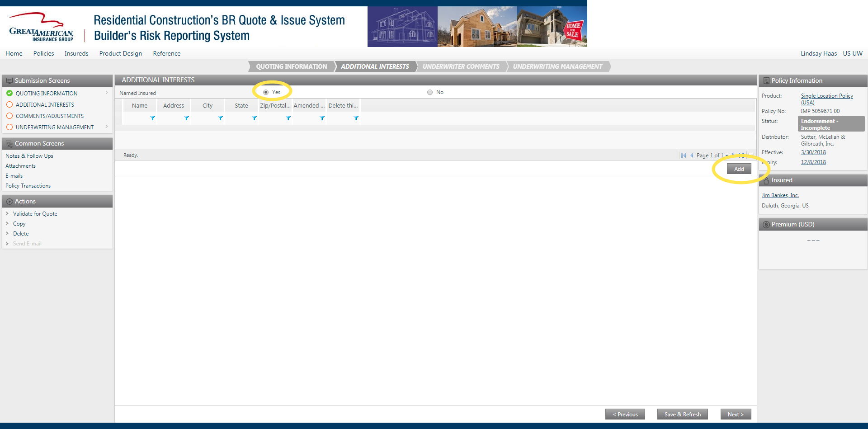Open the State column filter icon
868x429 pixels.
[x=254, y=118]
